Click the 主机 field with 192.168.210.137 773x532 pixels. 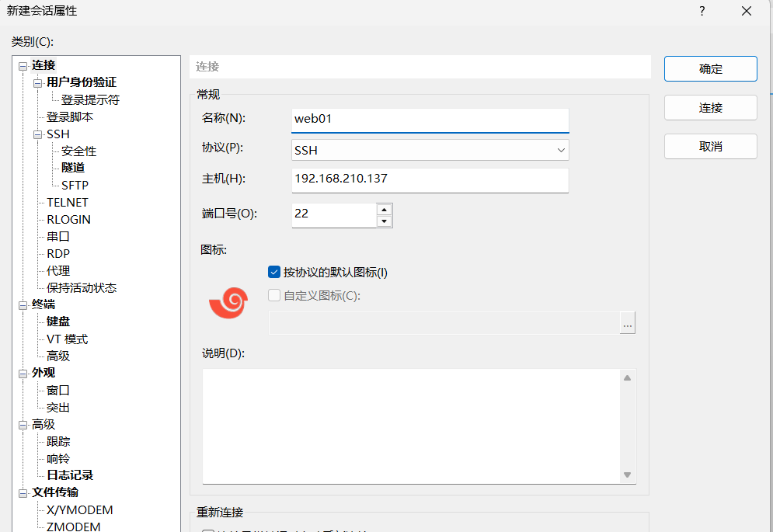tap(430, 180)
